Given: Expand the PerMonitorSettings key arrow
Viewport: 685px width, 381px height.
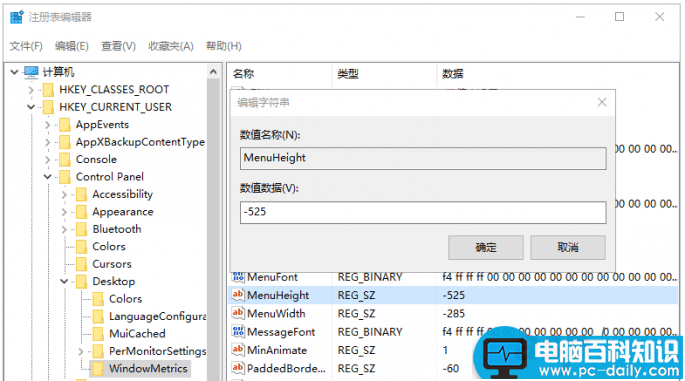Looking at the screenshot, I should [x=80, y=351].
